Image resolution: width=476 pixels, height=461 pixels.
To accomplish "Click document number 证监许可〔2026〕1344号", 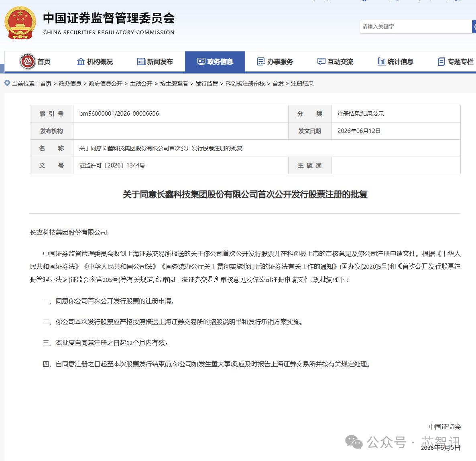I will [112, 165].
